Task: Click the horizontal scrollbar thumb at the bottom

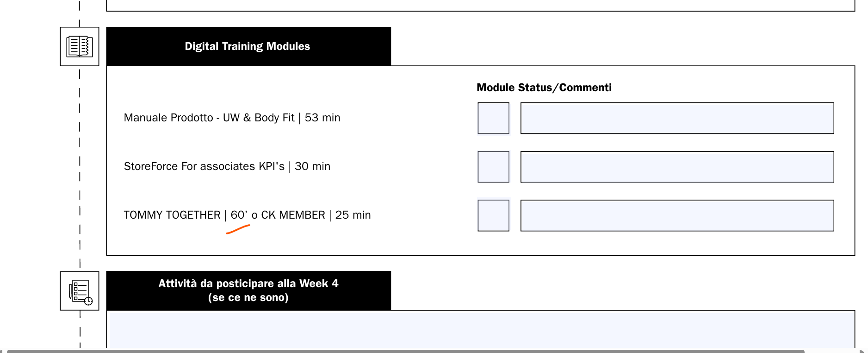Action: coord(406,351)
